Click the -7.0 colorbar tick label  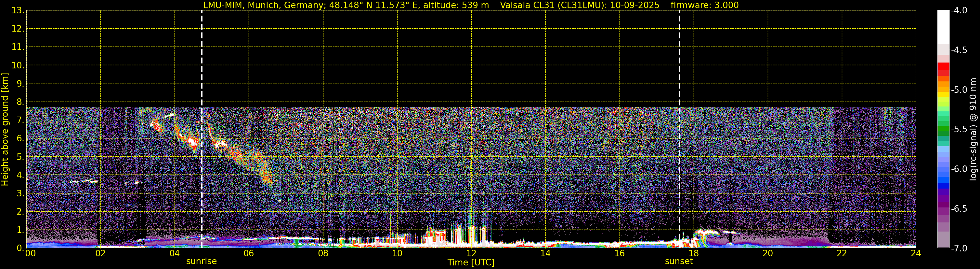[x=959, y=248]
